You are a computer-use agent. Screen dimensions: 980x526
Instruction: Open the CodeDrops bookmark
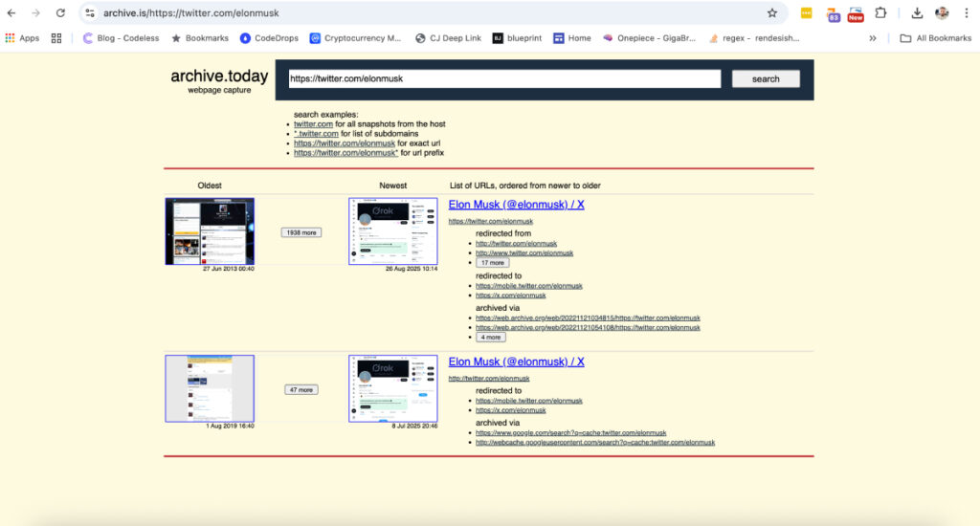269,38
